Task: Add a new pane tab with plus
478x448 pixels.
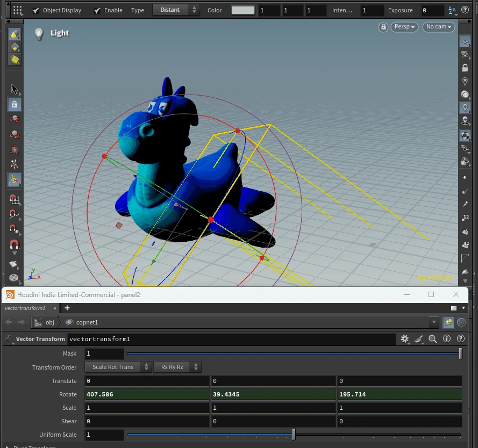Action: point(67,308)
